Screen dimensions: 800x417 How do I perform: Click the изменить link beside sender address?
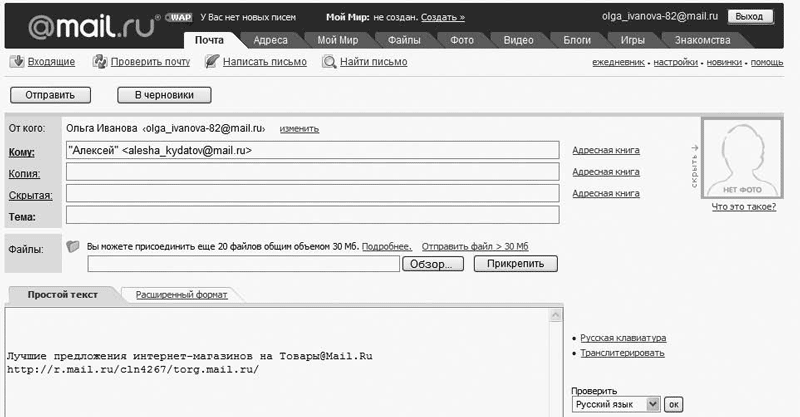(x=299, y=129)
